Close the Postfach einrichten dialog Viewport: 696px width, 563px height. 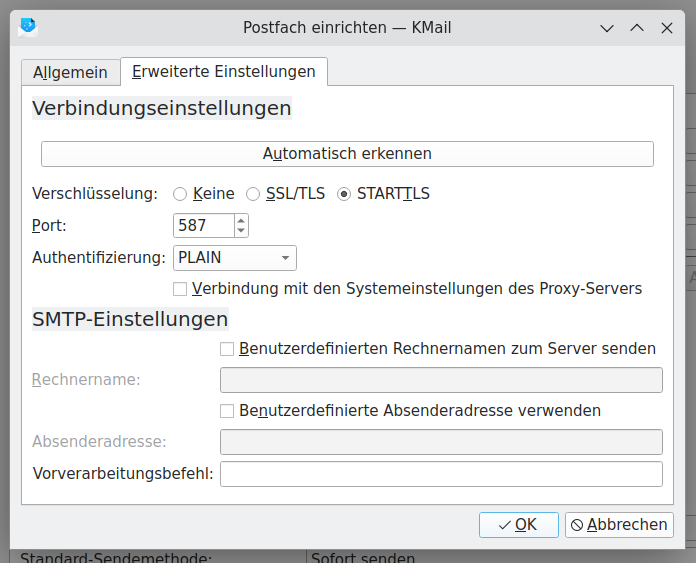click(x=667, y=28)
